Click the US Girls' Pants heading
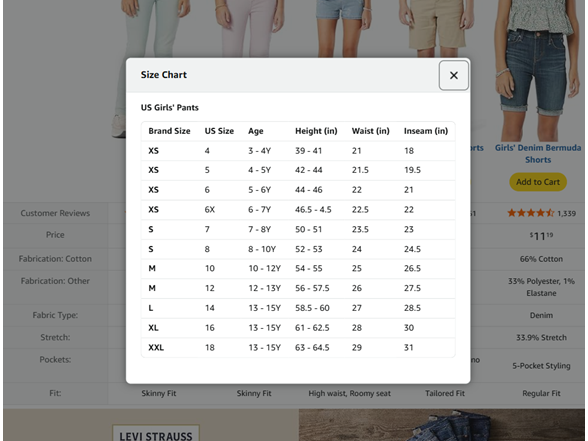Viewport: 588px width, 441px height. coord(170,108)
